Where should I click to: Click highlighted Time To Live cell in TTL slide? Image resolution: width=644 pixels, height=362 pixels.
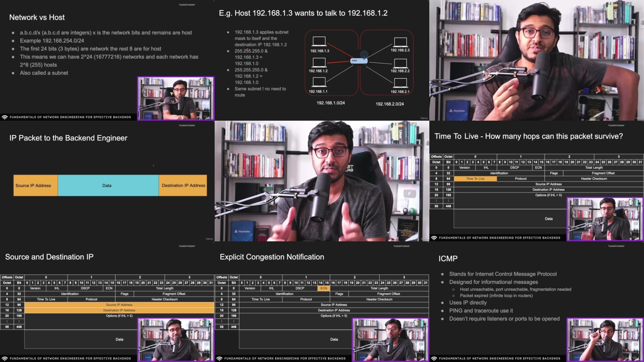(x=475, y=179)
